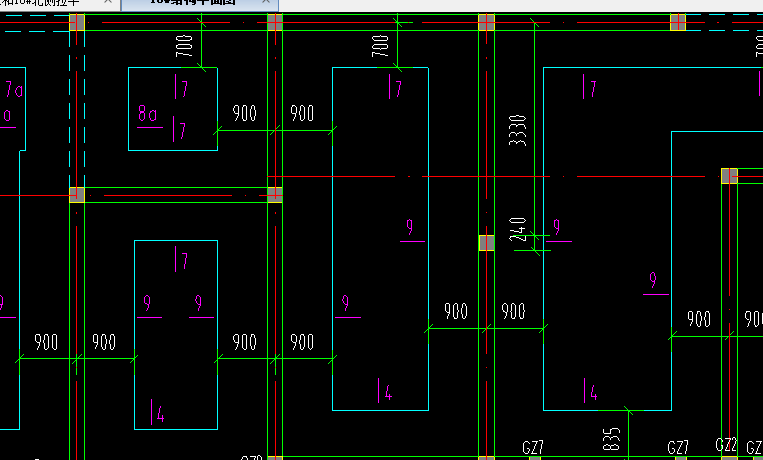Select the 700 dimension above the 8a room
Screen dimensions: 763x460
[x=184, y=46]
